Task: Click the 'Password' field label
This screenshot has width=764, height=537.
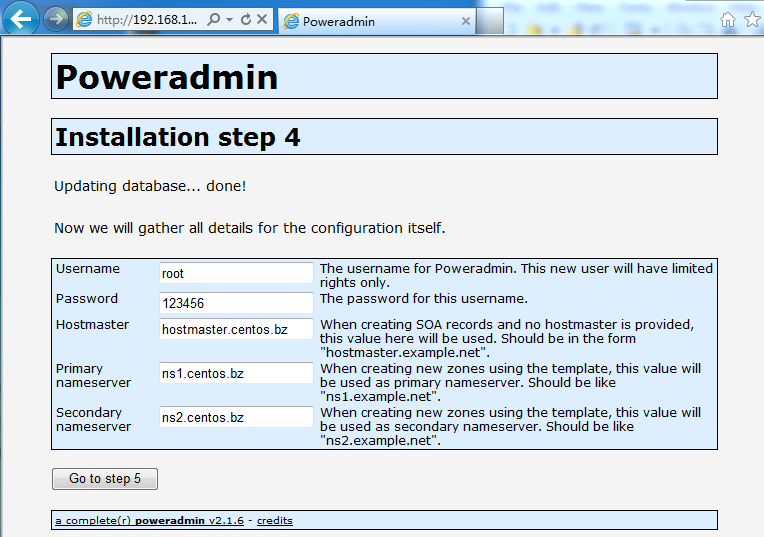Action: point(87,298)
